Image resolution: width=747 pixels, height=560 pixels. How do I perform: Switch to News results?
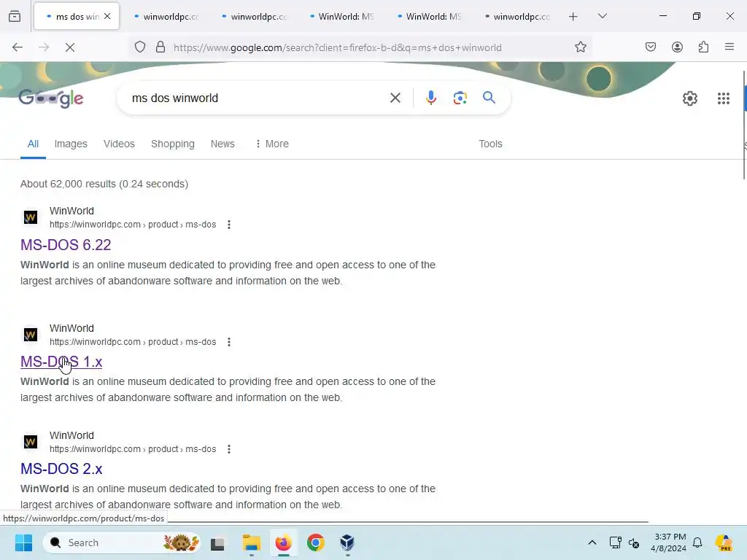(x=222, y=144)
